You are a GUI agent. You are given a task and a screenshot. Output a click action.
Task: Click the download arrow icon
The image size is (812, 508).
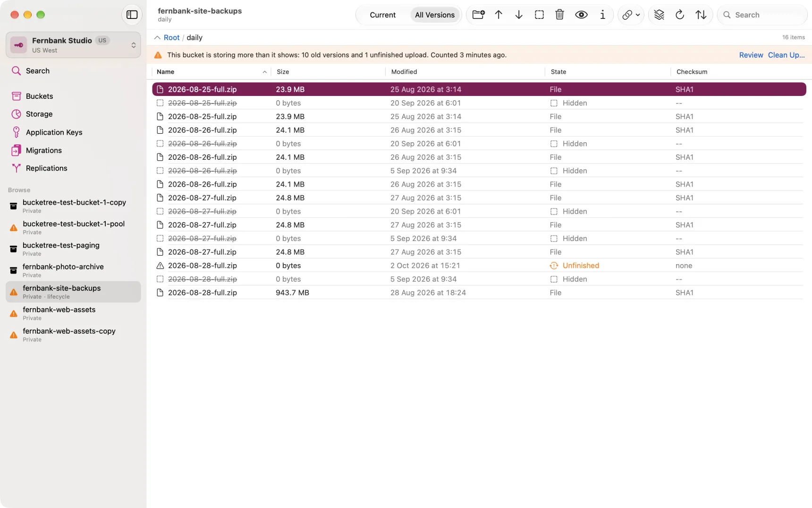coord(519,15)
